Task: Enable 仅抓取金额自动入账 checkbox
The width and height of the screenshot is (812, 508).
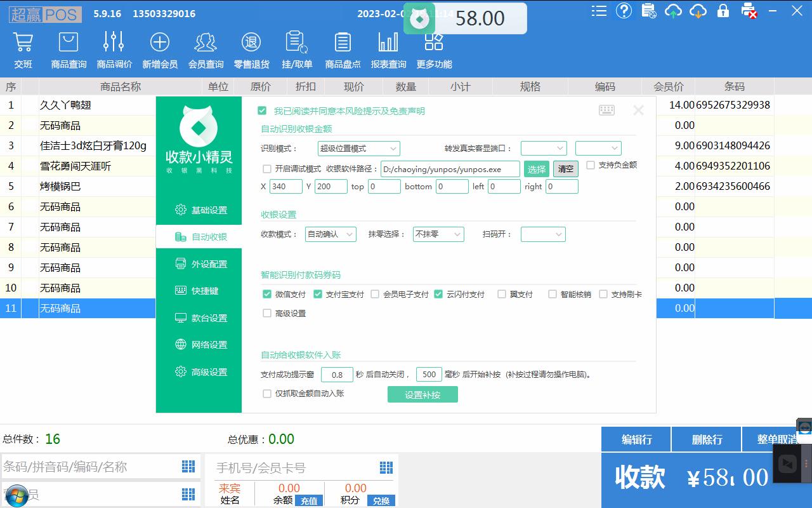Action: (267, 394)
